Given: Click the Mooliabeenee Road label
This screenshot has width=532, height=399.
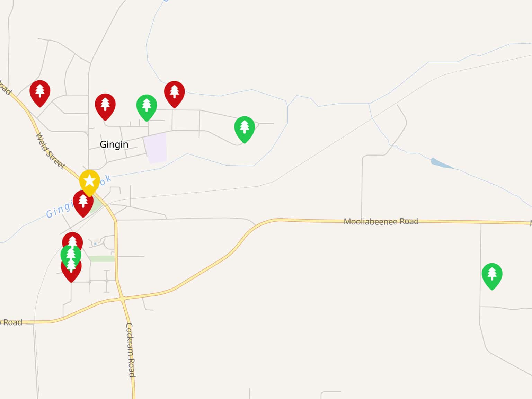Looking at the screenshot, I should point(381,221).
